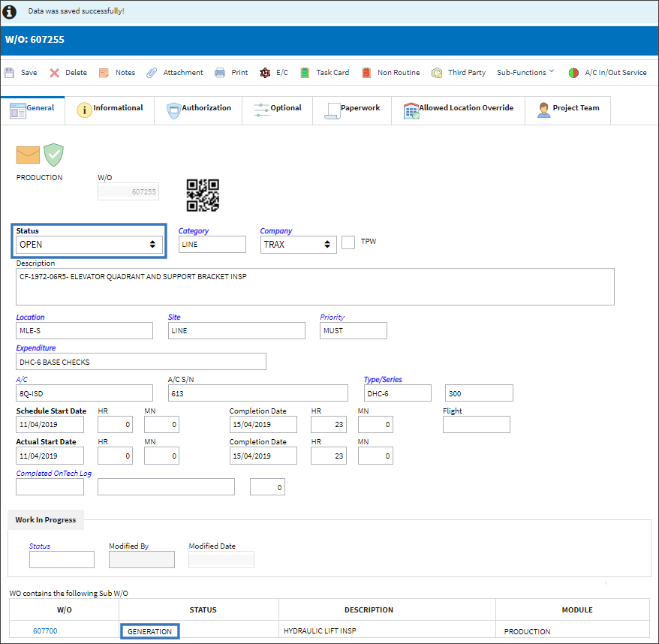This screenshot has width=659, height=644.
Task: Click the Save disk icon
Action: 9,73
